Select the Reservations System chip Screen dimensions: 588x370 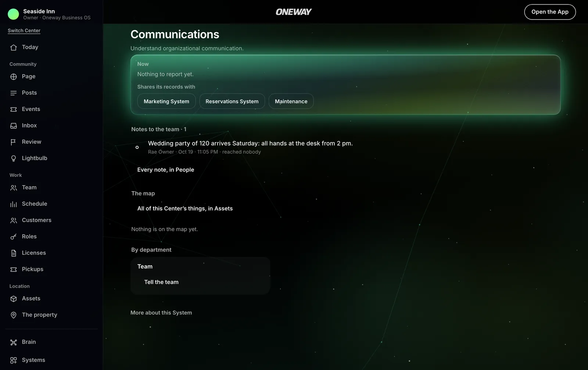pyautogui.click(x=232, y=101)
